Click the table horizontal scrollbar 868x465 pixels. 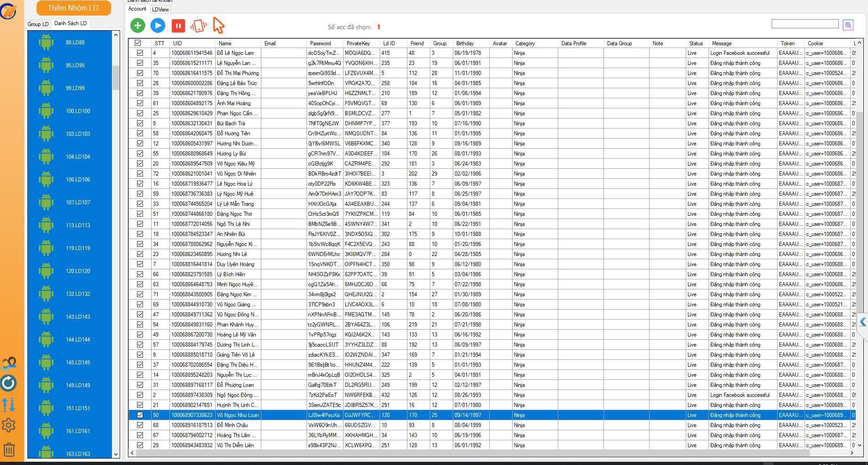click(473, 453)
